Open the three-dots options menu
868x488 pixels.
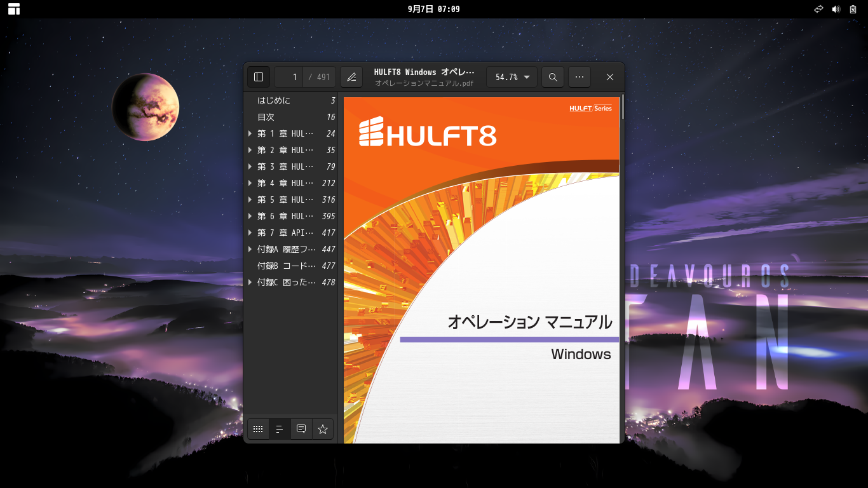coord(580,77)
